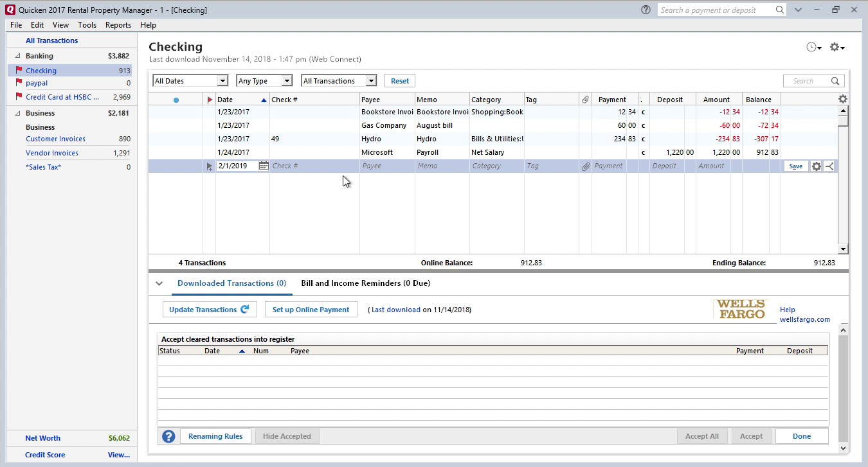The image size is (868, 467).
Task: Open the View menu
Action: pos(61,25)
